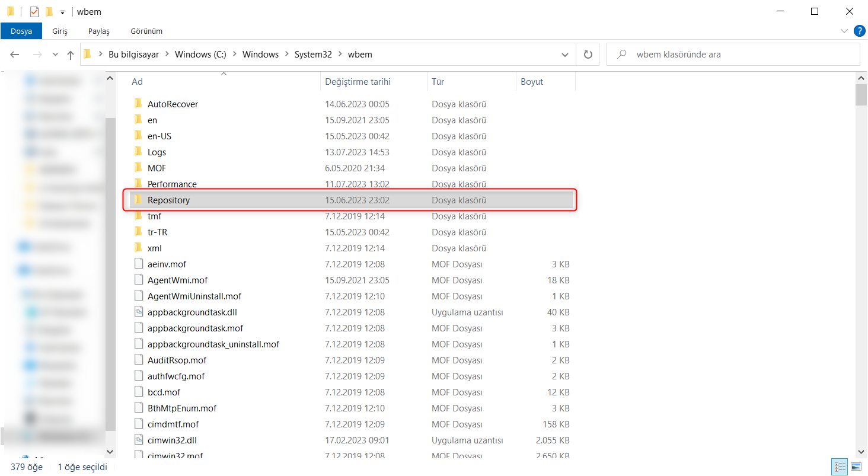Select AgentWmi.mof file icon
Image resolution: width=868 pixels, height=476 pixels.
[138, 280]
